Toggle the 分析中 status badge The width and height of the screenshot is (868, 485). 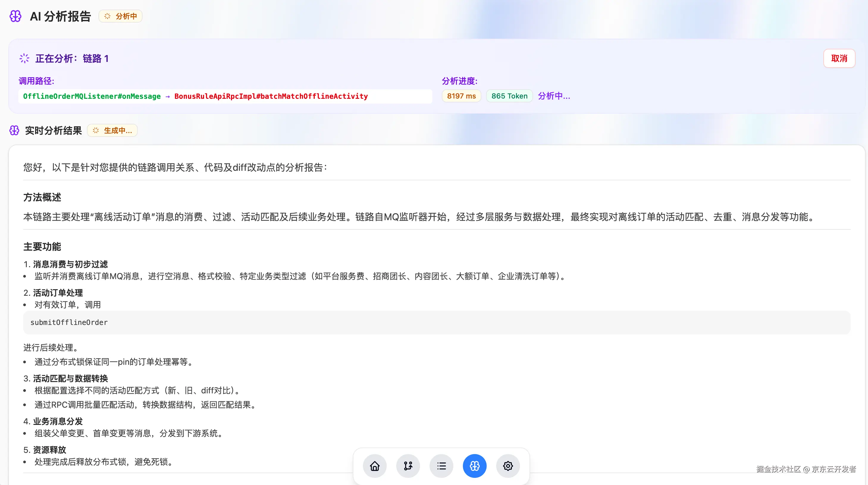pyautogui.click(x=120, y=16)
